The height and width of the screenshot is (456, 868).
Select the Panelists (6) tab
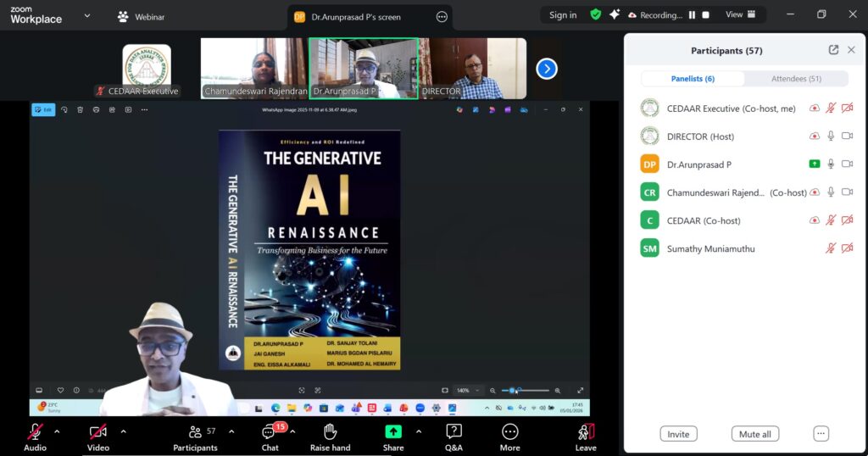coord(693,79)
